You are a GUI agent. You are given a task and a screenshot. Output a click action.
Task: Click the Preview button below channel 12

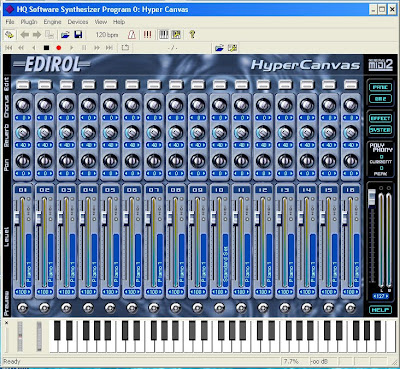263,308
